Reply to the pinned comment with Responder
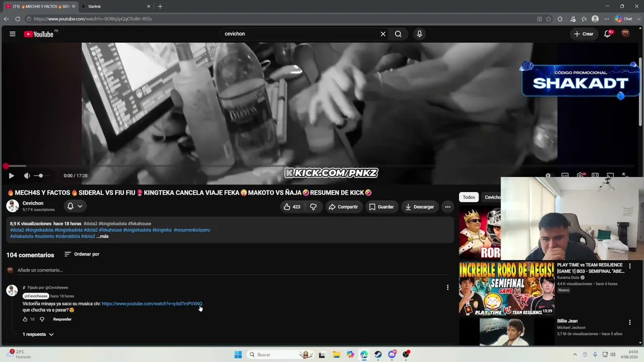Screen dimensions: 644x362 (x=62, y=319)
